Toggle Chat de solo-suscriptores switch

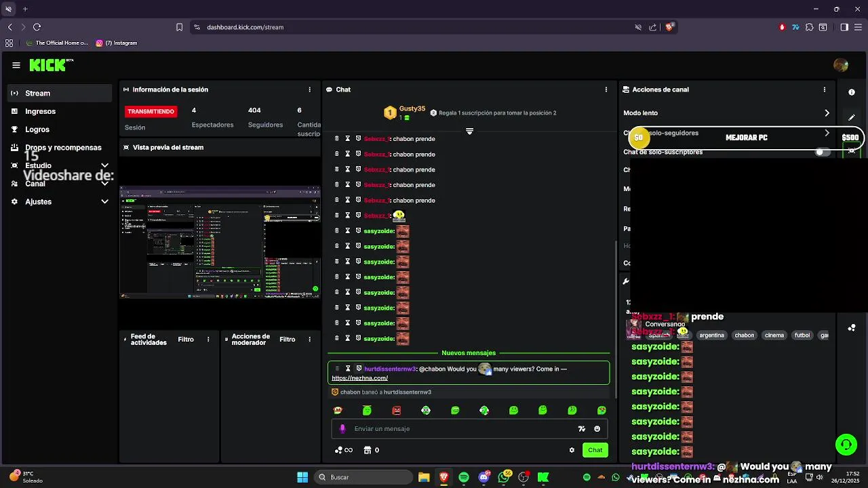pos(823,152)
